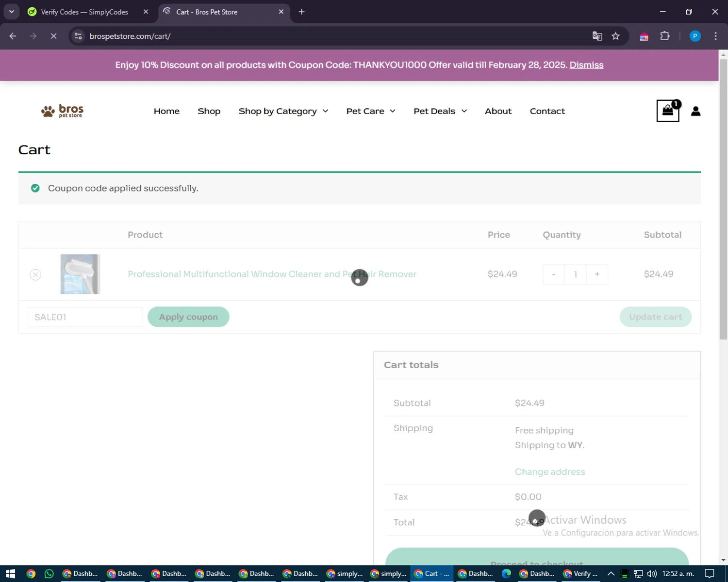Open the user account icon
Viewport: 728px width, 582px height.
coord(695,111)
